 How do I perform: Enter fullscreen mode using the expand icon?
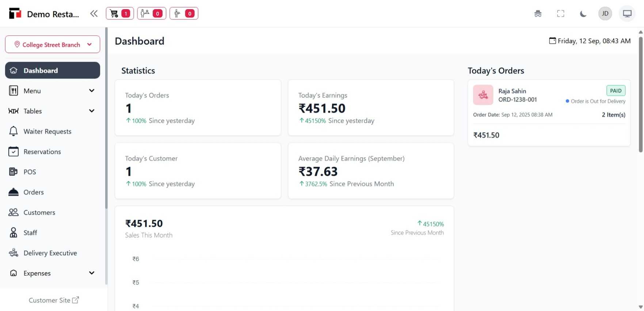[560, 14]
